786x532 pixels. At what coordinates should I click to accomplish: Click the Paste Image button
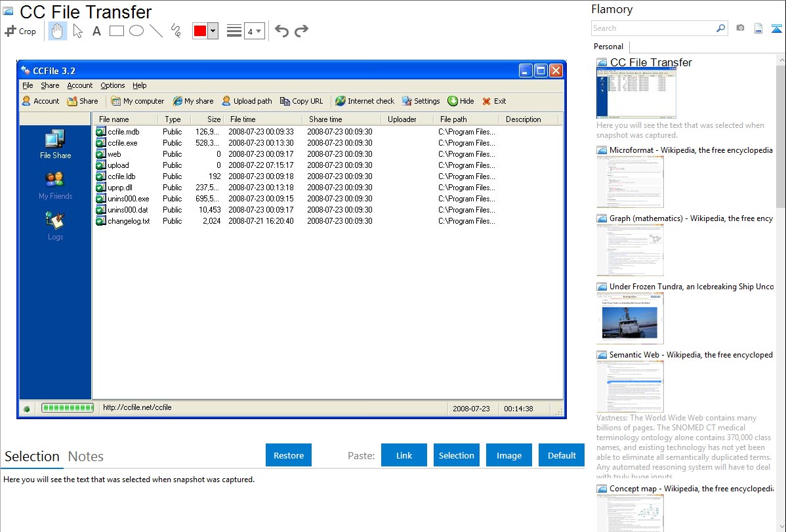(508, 455)
